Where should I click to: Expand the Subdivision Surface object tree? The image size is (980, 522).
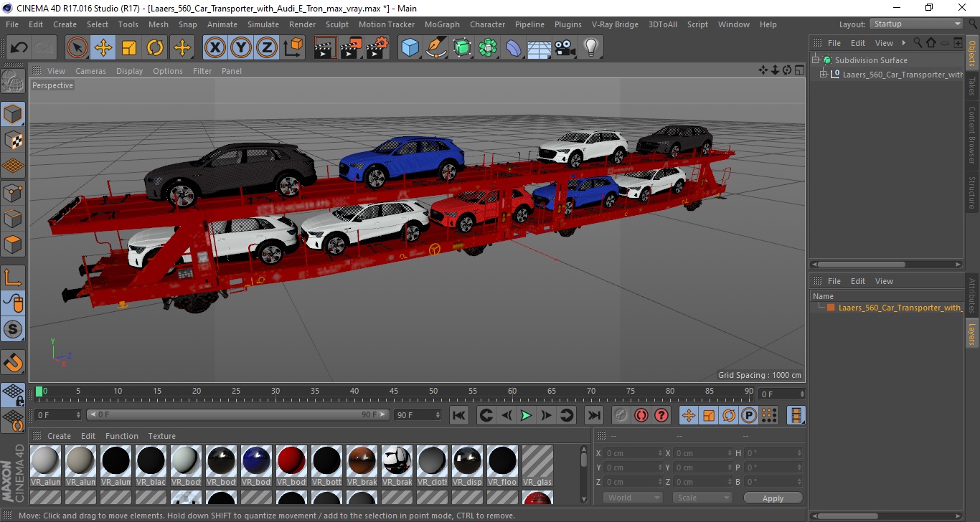tap(816, 60)
